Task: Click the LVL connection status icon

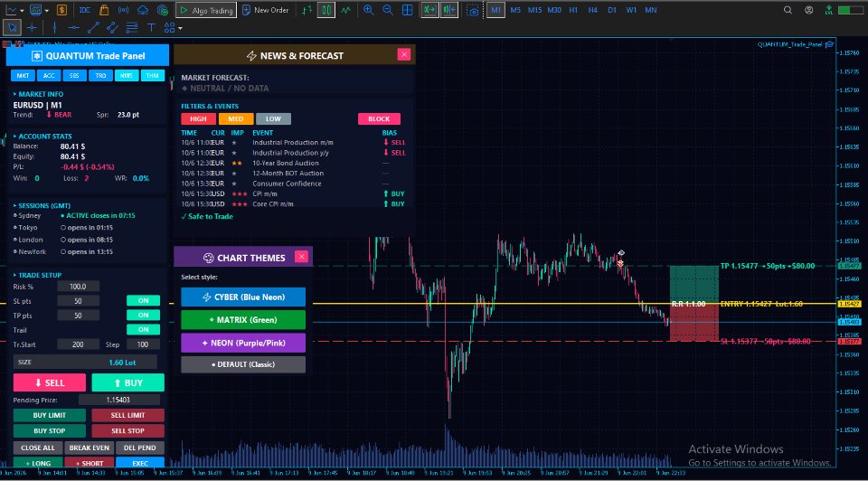Action: point(829,10)
